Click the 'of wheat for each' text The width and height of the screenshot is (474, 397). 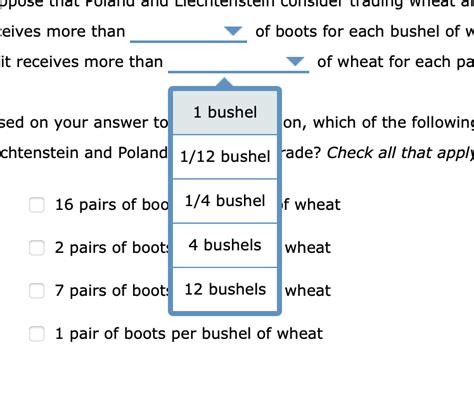(384, 62)
